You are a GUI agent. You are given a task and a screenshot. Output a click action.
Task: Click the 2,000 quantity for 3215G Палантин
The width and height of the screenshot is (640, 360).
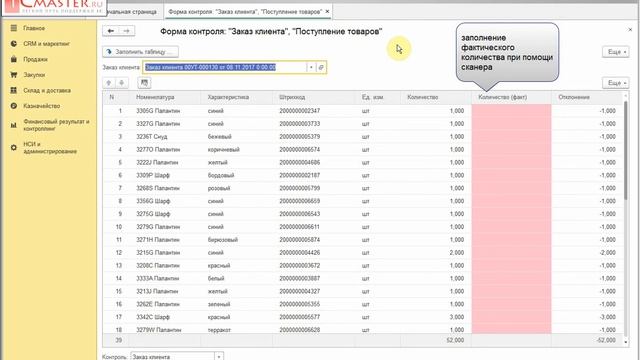point(457,253)
